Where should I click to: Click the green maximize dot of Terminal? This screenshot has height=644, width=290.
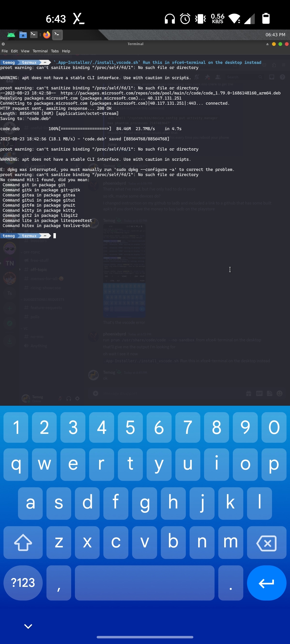[280, 44]
